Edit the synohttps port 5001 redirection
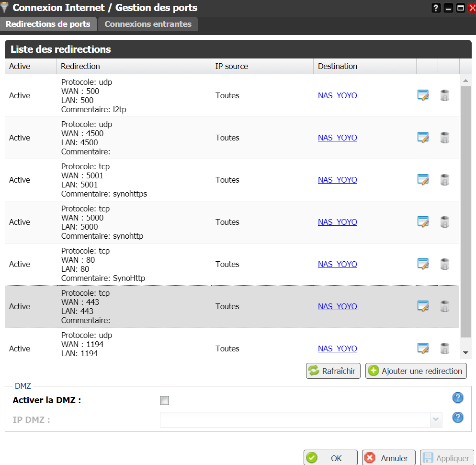The height and width of the screenshot is (465, 476). coord(423,180)
